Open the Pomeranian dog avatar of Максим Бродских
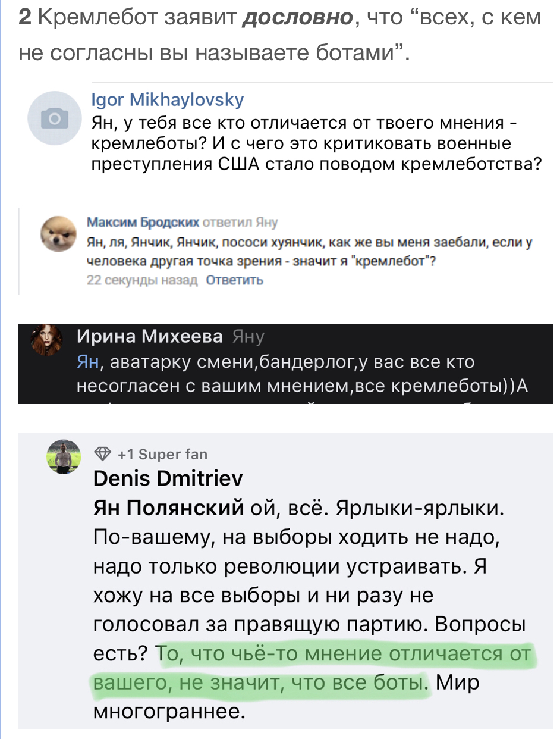The image size is (560, 739). pos(58,234)
